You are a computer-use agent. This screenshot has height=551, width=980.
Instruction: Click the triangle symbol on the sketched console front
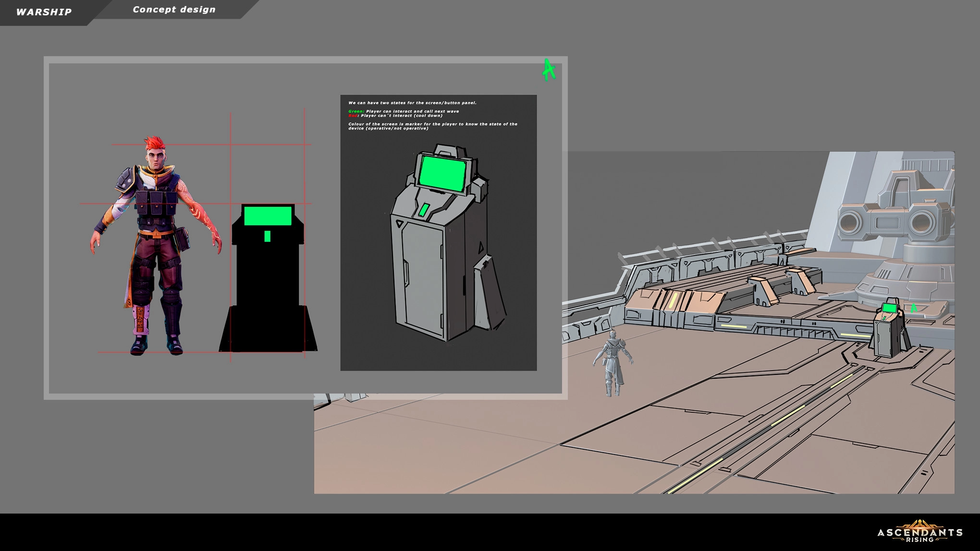point(399,224)
